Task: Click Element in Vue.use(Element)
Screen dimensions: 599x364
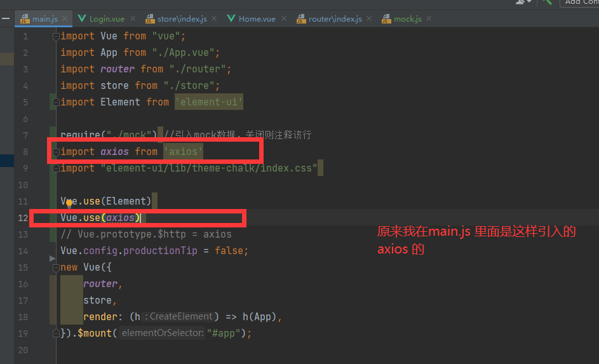Action: [x=126, y=201]
